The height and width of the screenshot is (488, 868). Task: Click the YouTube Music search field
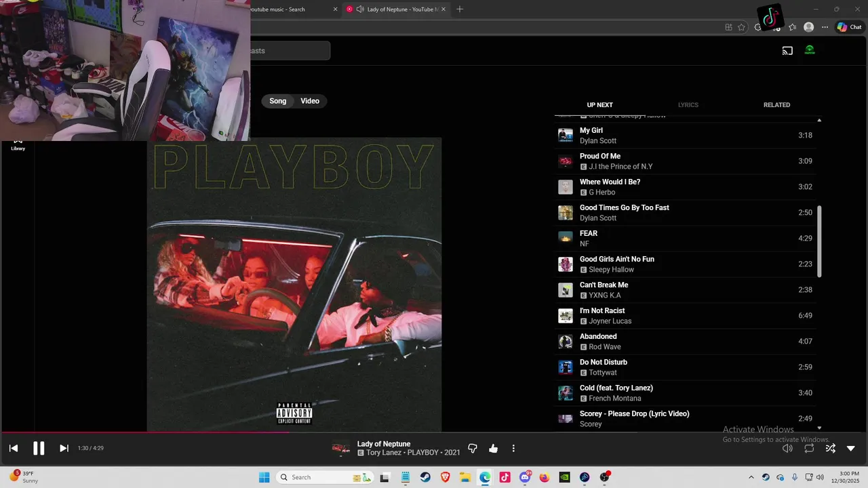pyautogui.click(x=290, y=51)
